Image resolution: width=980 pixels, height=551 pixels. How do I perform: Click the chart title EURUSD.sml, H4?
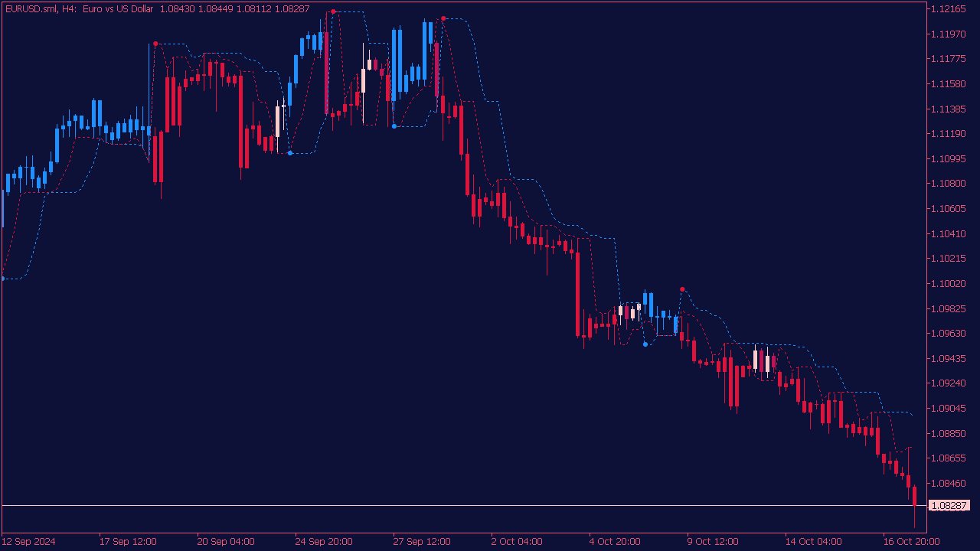point(39,8)
